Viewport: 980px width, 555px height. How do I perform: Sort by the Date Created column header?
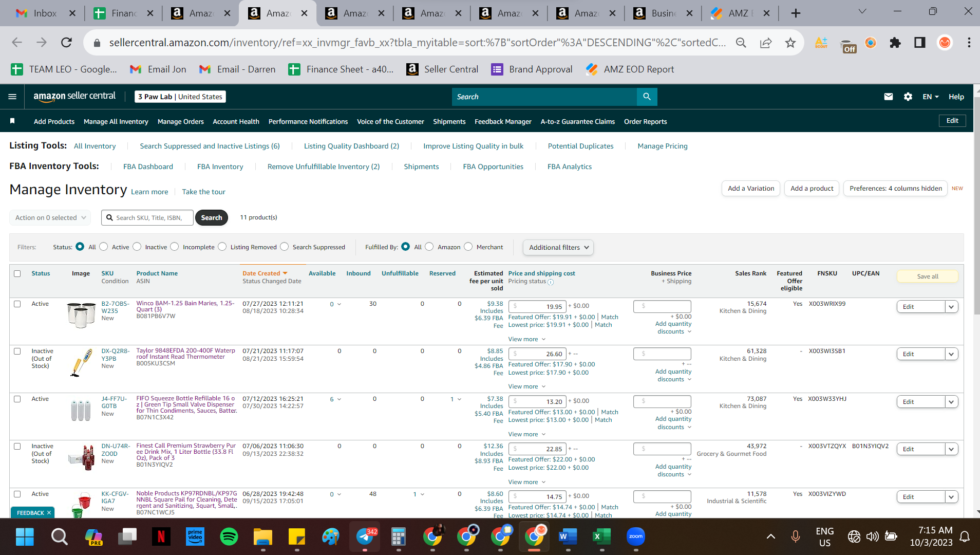265,273
